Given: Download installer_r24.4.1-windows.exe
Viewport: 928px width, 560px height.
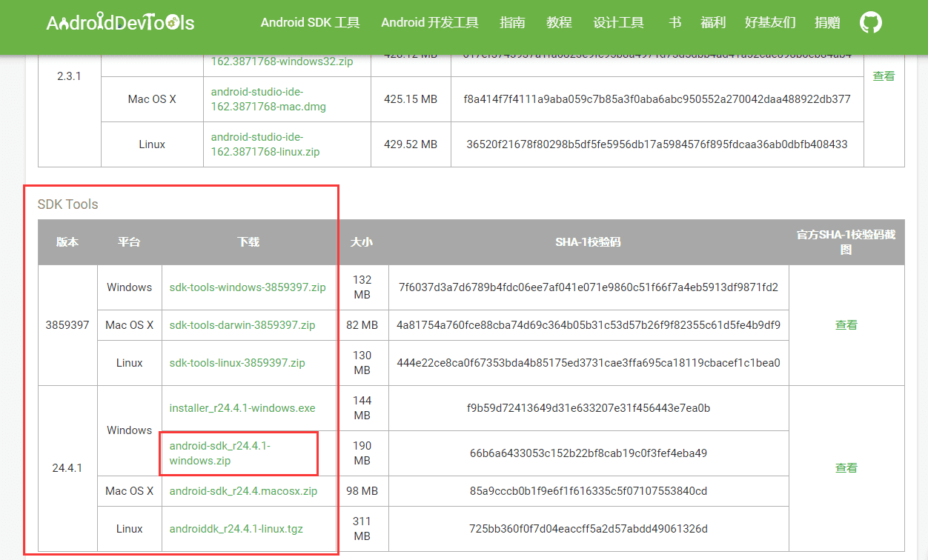Looking at the screenshot, I should 242,408.
